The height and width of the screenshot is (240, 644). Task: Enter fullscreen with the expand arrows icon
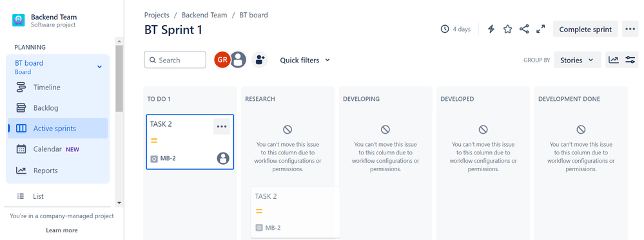[x=541, y=29]
